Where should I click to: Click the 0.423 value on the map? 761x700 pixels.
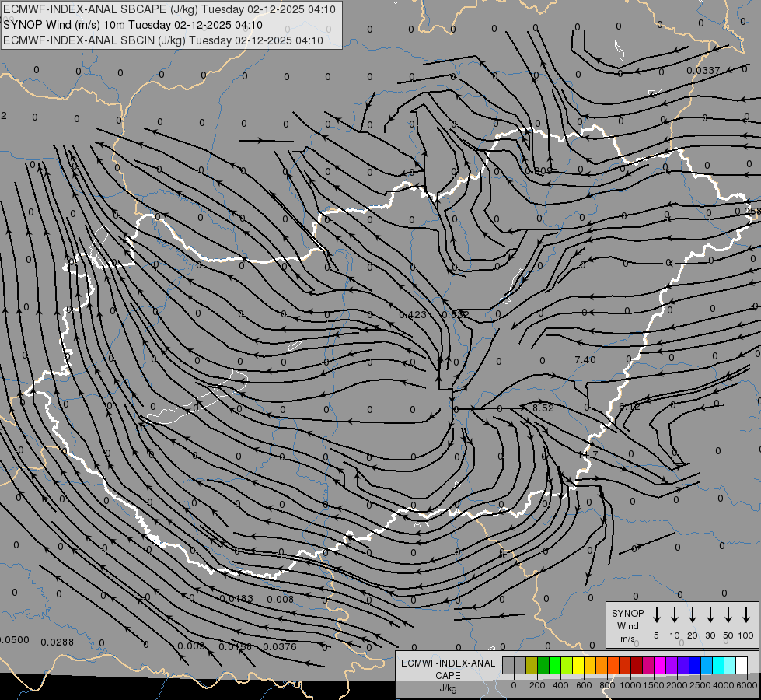point(413,315)
